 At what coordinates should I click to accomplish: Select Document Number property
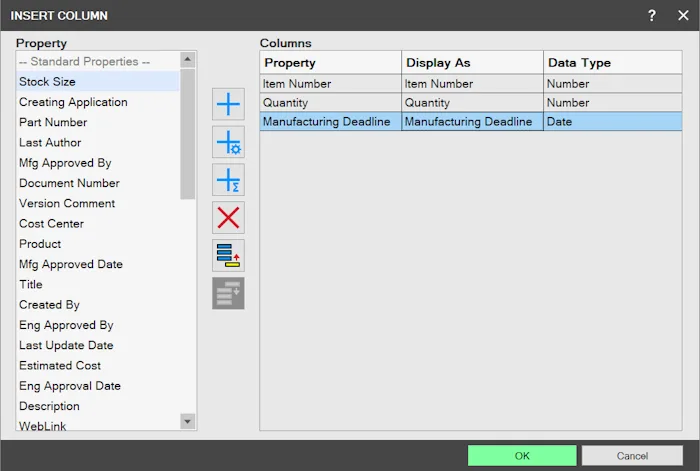[x=98, y=183]
